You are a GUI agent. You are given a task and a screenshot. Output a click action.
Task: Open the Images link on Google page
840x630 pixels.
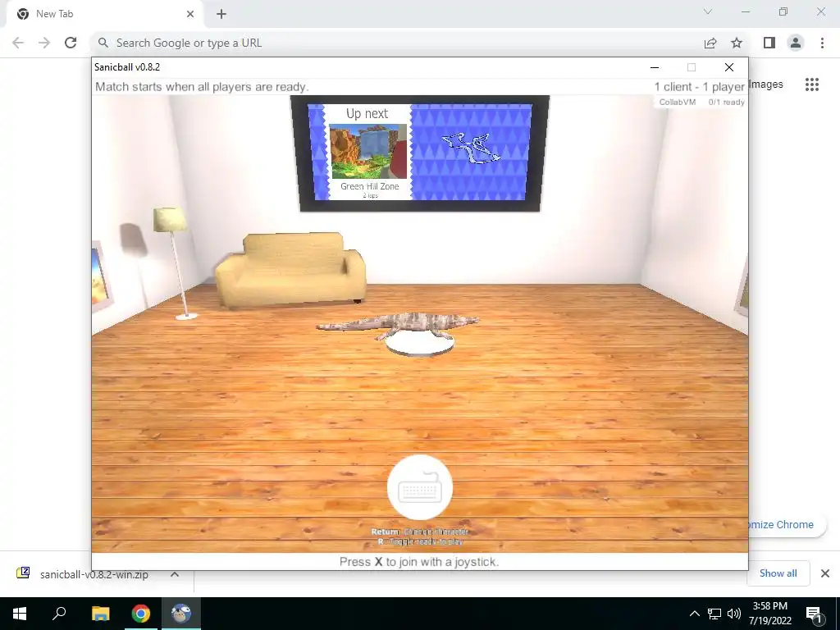pos(766,84)
